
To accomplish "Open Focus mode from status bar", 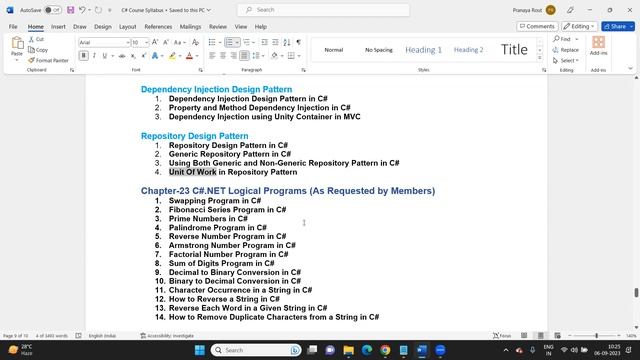I will [x=502, y=336].
